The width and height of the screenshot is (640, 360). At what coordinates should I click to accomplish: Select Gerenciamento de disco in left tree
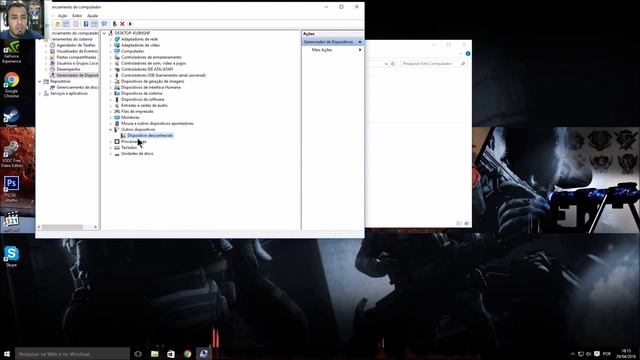(x=77, y=87)
